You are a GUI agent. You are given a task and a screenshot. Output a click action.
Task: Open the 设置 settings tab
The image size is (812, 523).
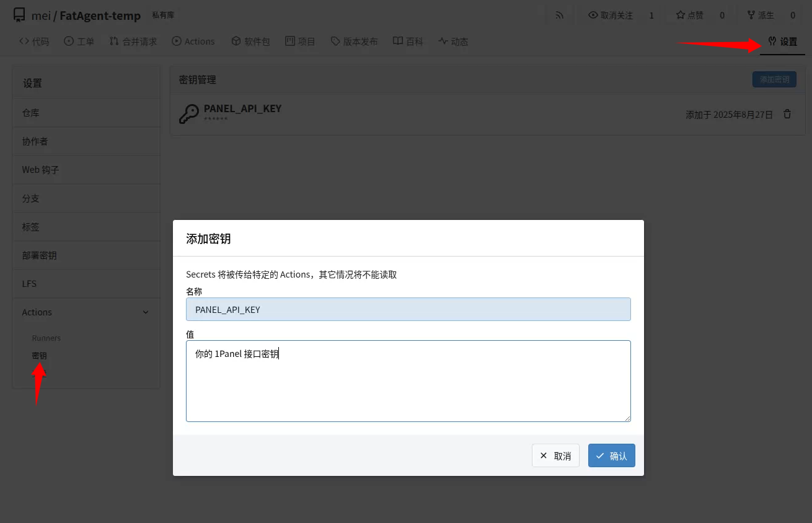[x=782, y=42]
